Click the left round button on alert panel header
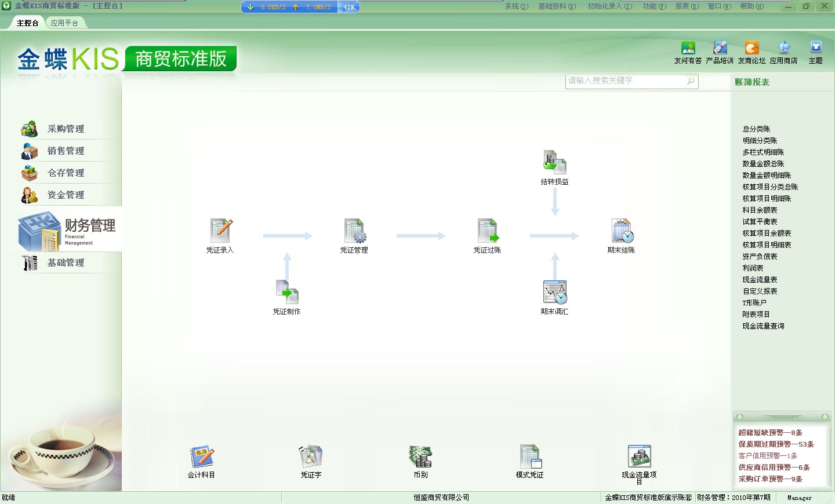This screenshot has height=504, width=835. (739, 417)
